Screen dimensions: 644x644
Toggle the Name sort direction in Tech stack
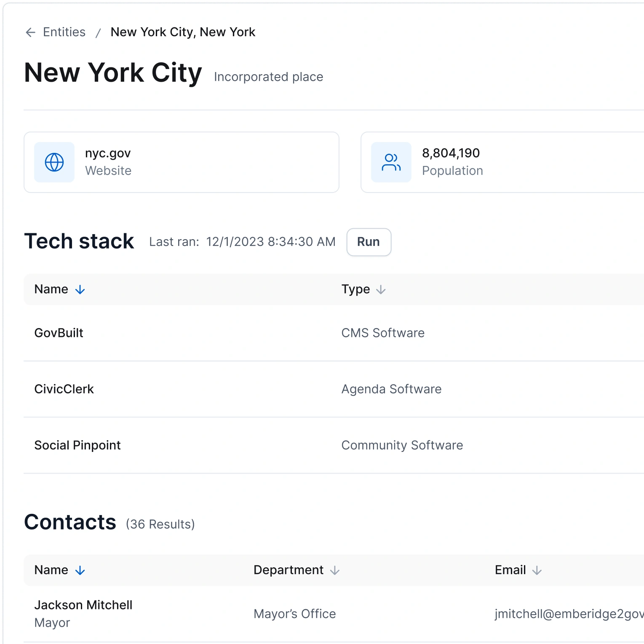click(x=79, y=289)
